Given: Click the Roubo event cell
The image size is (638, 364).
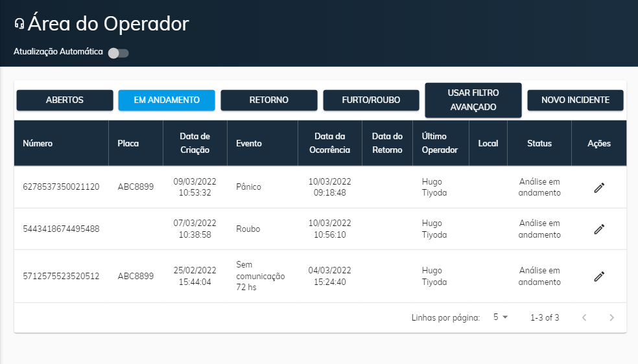Looking at the screenshot, I should coord(248,229).
